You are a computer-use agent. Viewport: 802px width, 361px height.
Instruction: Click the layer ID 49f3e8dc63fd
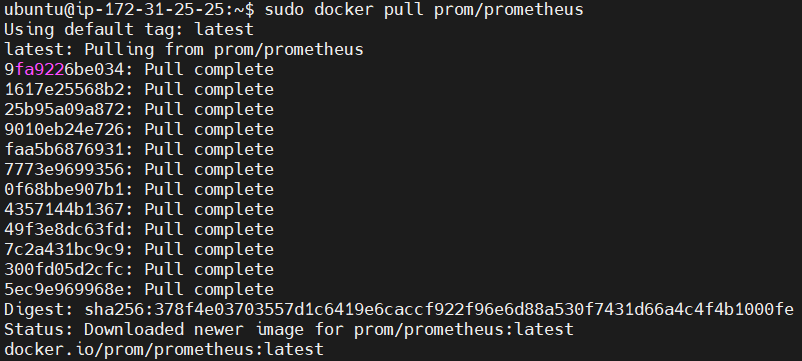[64, 229]
